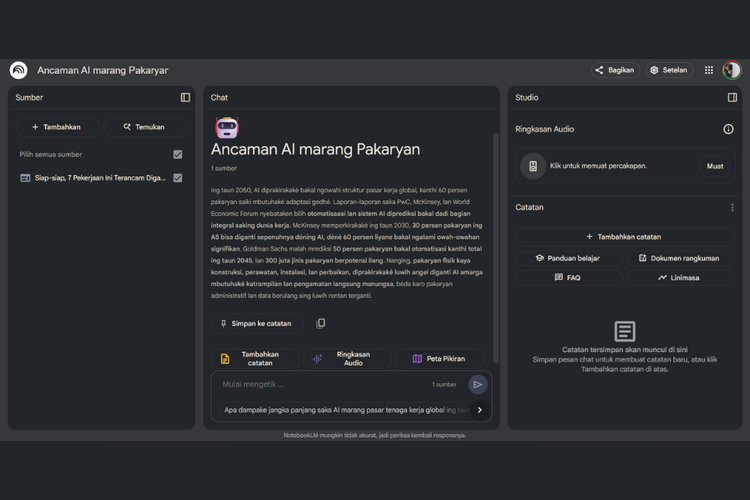The height and width of the screenshot is (500, 750).
Task: Open Ringkasan Audio info icon
Action: [x=728, y=129]
